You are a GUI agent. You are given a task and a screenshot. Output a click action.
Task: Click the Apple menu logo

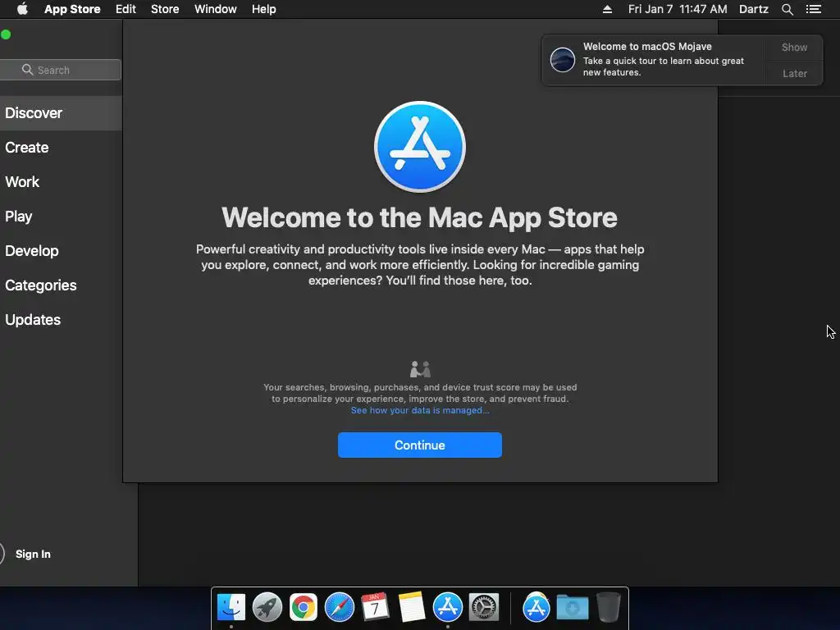(22, 9)
